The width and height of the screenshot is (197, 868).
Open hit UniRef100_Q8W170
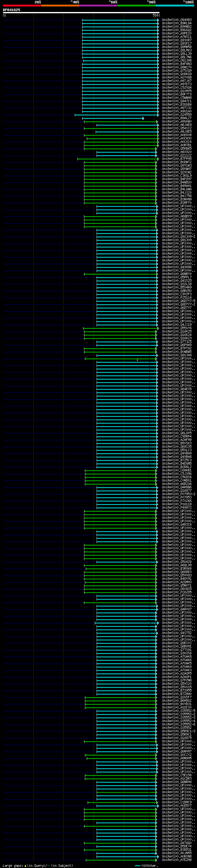pyautogui.click(x=177, y=67)
